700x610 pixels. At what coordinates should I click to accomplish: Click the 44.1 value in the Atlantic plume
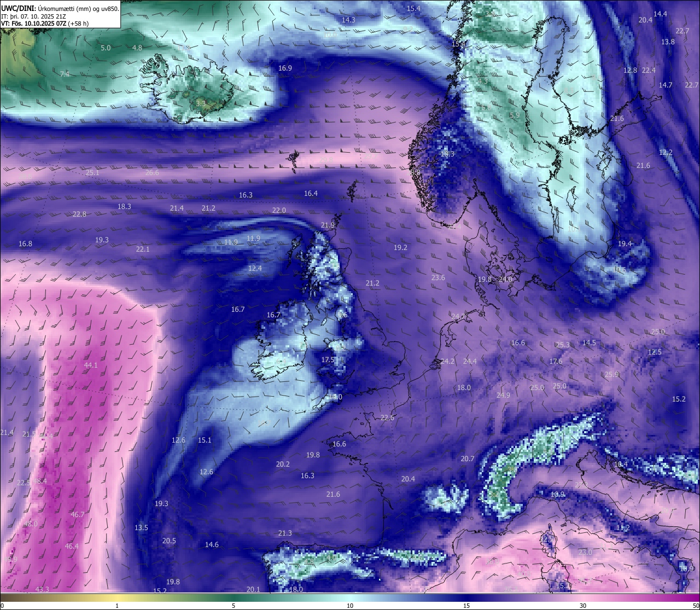tap(91, 365)
